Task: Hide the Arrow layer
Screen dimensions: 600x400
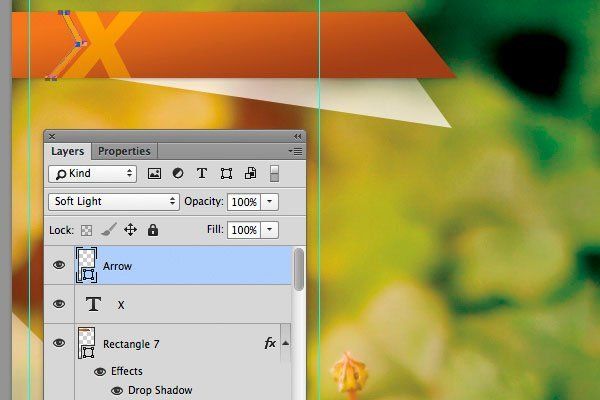Action: pos(59,265)
